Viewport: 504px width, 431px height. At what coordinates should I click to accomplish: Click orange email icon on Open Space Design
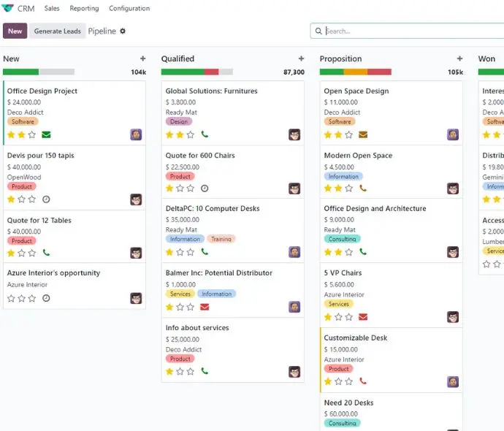[x=363, y=134]
